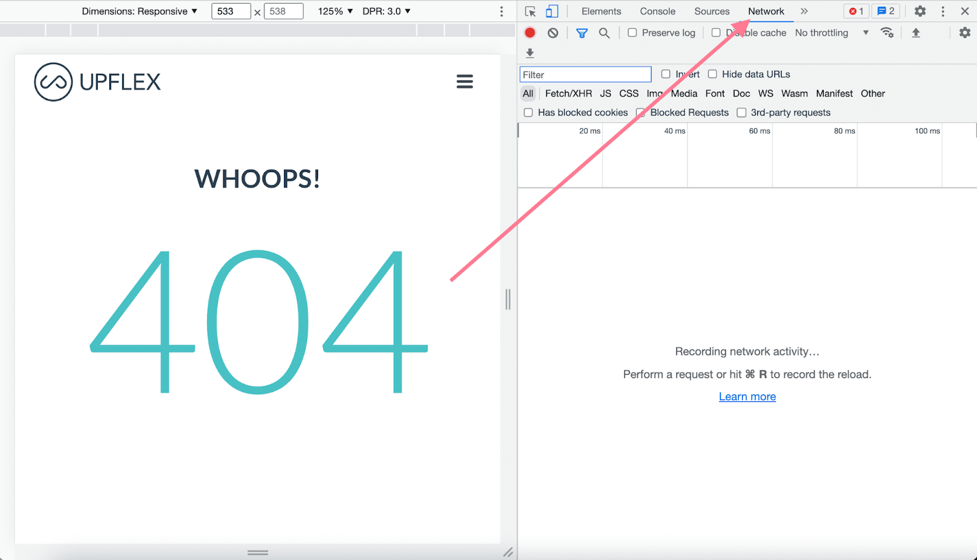Grab the bottom viewport resize handle

coord(258,552)
